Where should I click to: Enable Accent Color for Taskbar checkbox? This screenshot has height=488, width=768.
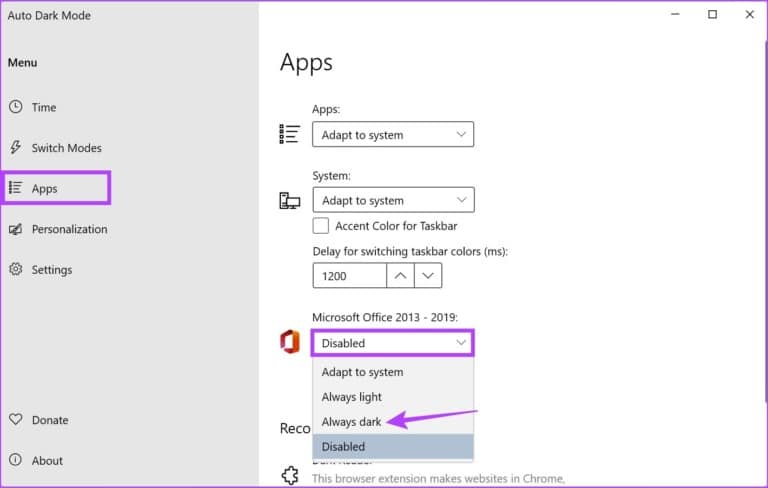[x=321, y=226]
